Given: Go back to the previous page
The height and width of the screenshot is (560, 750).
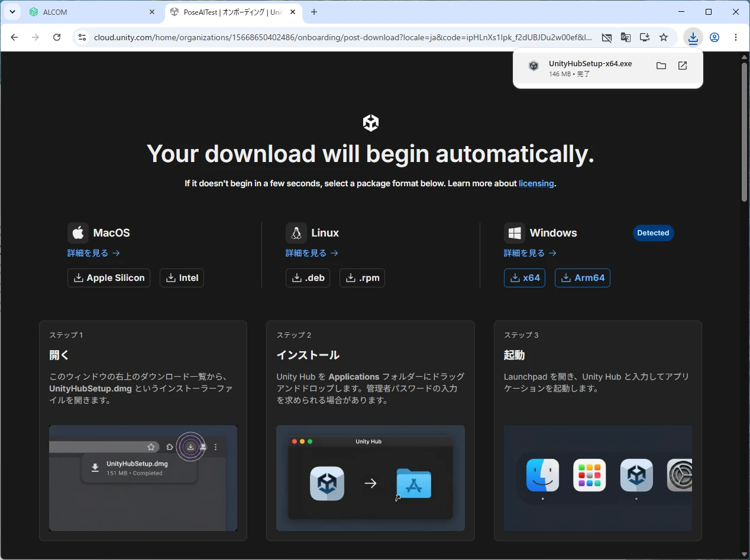Looking at the screenshot, I should coord(14,37).
